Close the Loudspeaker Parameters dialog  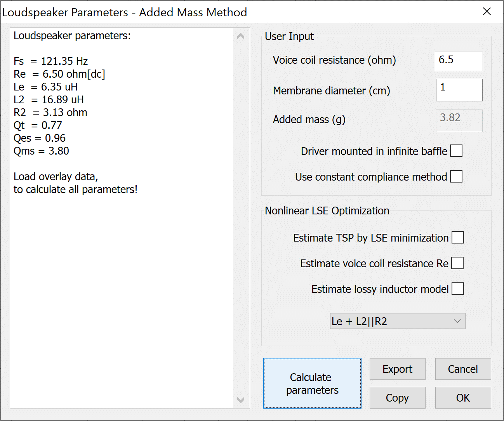point(487,12)
